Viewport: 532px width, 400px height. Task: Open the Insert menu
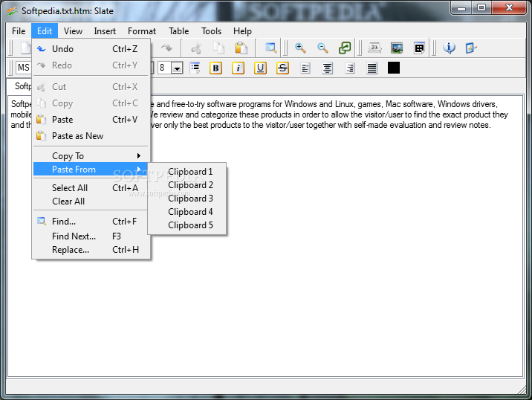pyautogui.click(x=105, y=31)
